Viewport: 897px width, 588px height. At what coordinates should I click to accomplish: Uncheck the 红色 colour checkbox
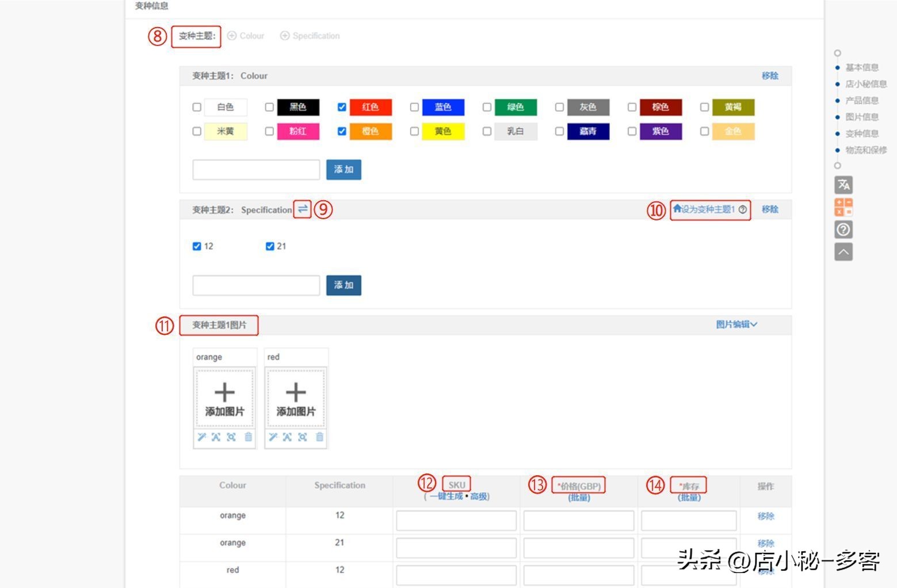(342, 107)
